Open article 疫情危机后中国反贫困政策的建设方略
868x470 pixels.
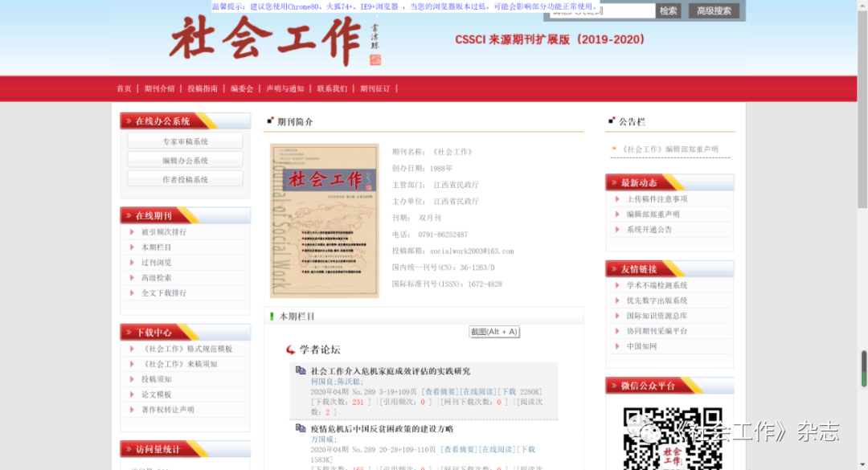pos(382,429)
